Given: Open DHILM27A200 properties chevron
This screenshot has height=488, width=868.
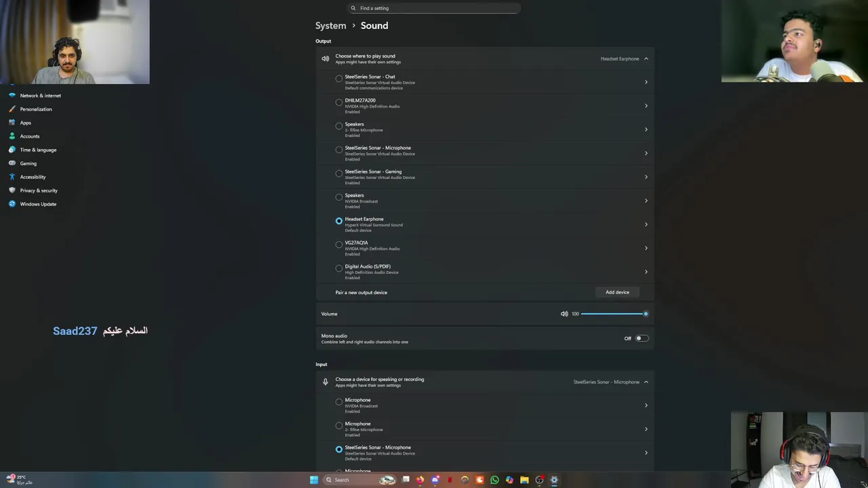Looking at the screenshot, I should pos(646,106).
